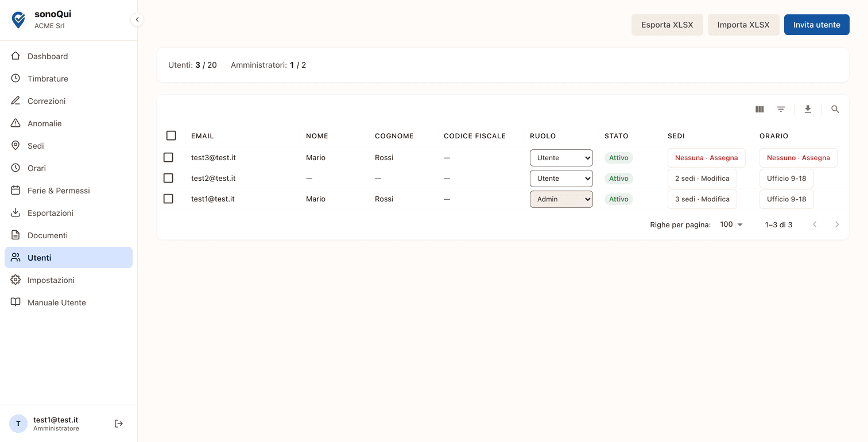The image size is (868, 442).
Task: Click the table download icon
Action: click(x=808, y=109)
